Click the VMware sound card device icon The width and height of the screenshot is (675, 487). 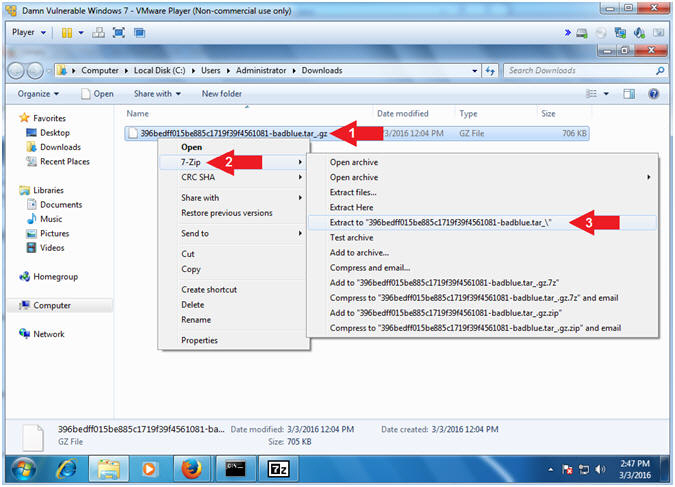point(639,33)
